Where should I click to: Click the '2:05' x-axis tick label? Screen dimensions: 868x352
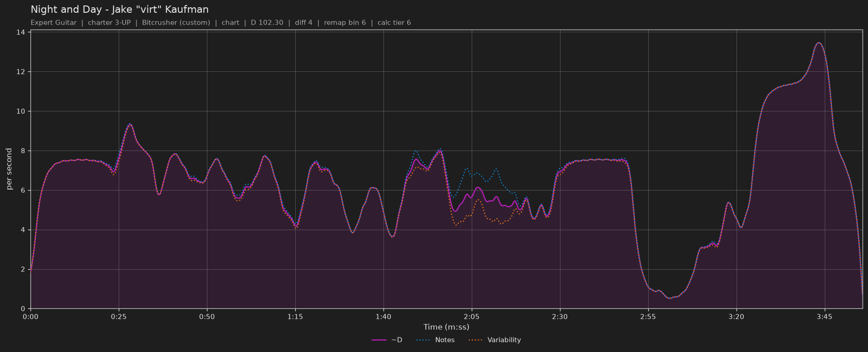coord(472,317)
